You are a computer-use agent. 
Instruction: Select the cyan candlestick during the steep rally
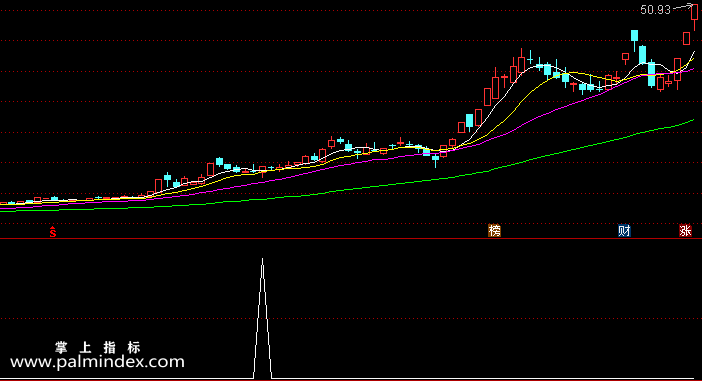469,121
